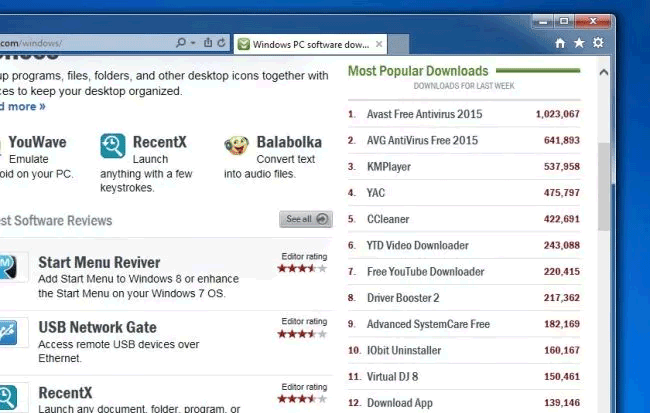Open Favorites with the star icon
Image resolution: width=650 pixels, height=413 pixels.
579,43
